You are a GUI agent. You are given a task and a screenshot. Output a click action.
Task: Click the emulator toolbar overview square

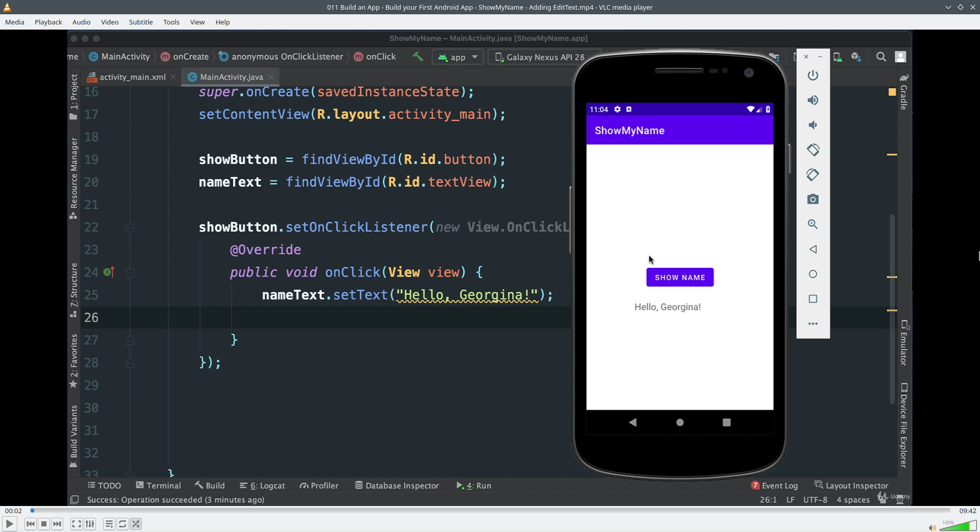click(x=813, y=299)
